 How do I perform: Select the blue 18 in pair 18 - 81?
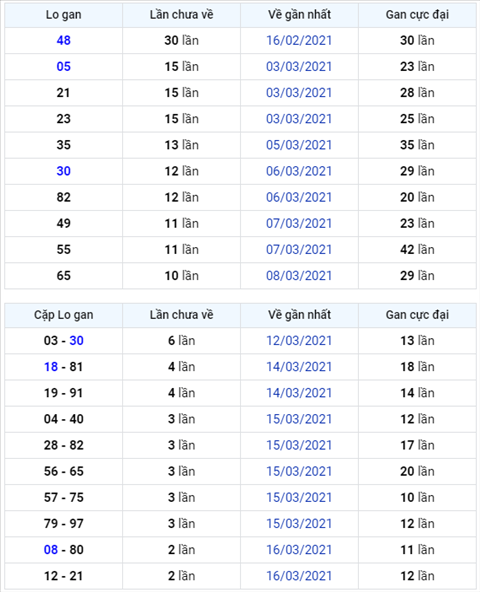(51, 367)
